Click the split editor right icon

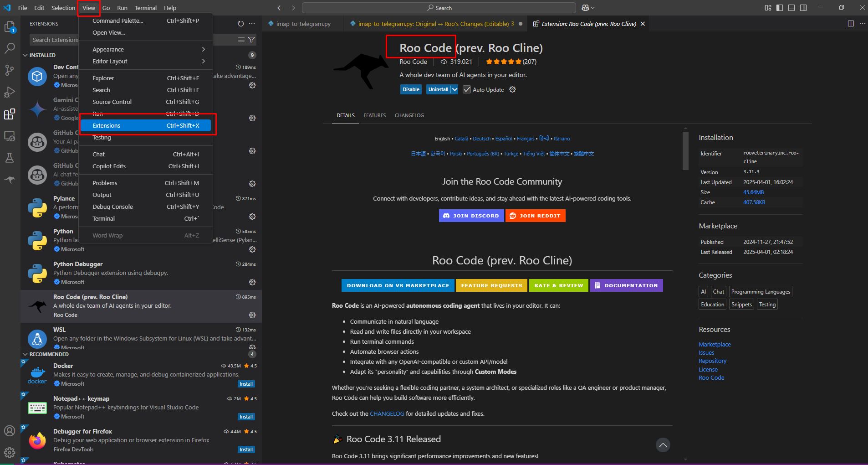coord(851,24)
